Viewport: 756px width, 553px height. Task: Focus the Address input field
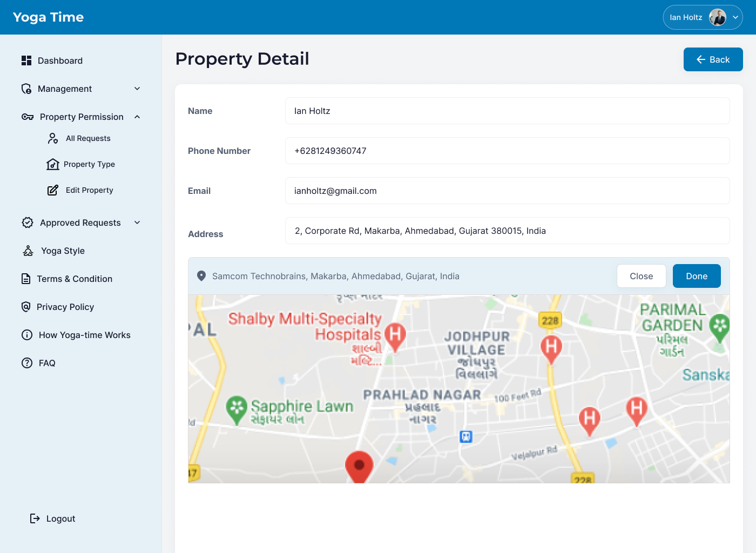coord(507,231)
